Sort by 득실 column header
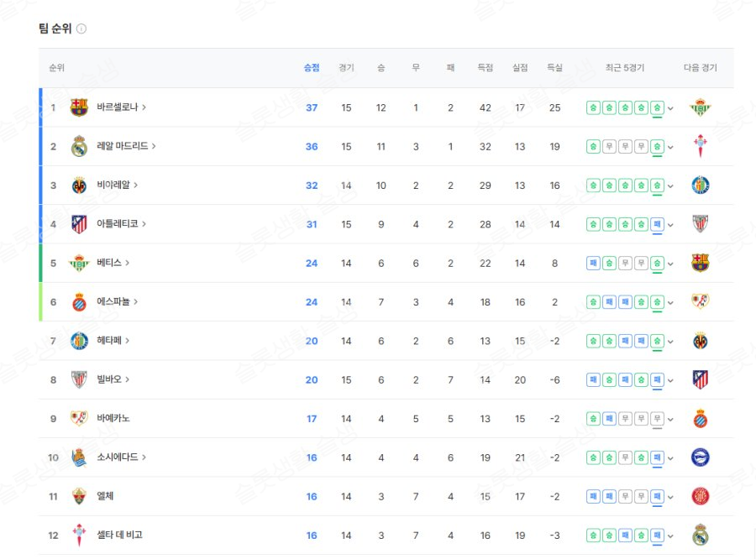 554,68
